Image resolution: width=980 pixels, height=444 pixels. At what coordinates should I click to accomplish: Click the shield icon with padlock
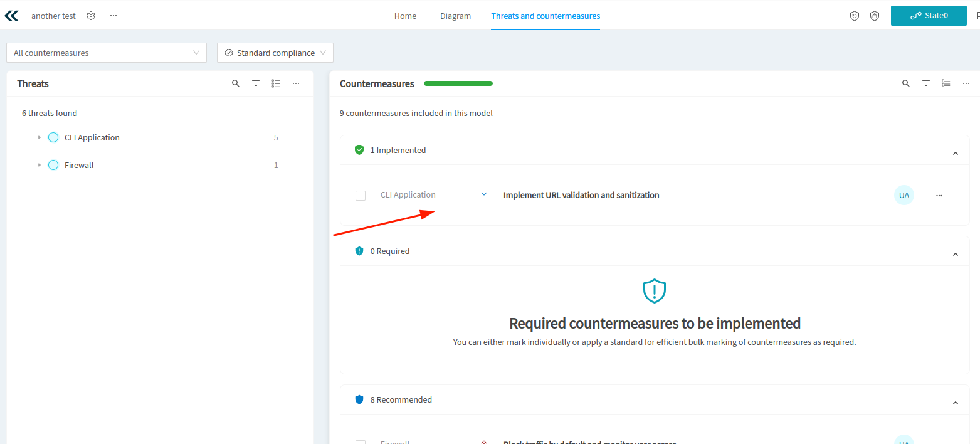coord(875,16)
